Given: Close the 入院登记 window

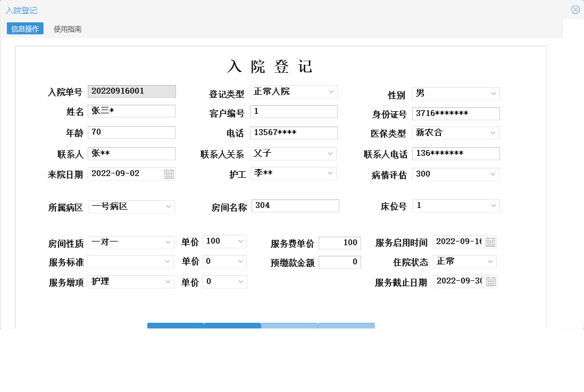Looking at the screenshot, I should [575, 9].
